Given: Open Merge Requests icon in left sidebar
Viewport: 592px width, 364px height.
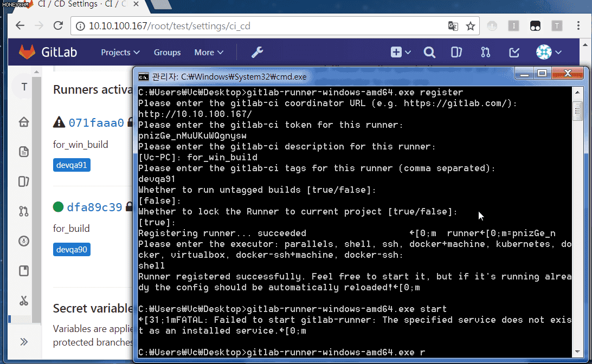Looking at the screenshot, I should (x=24, y=211).
